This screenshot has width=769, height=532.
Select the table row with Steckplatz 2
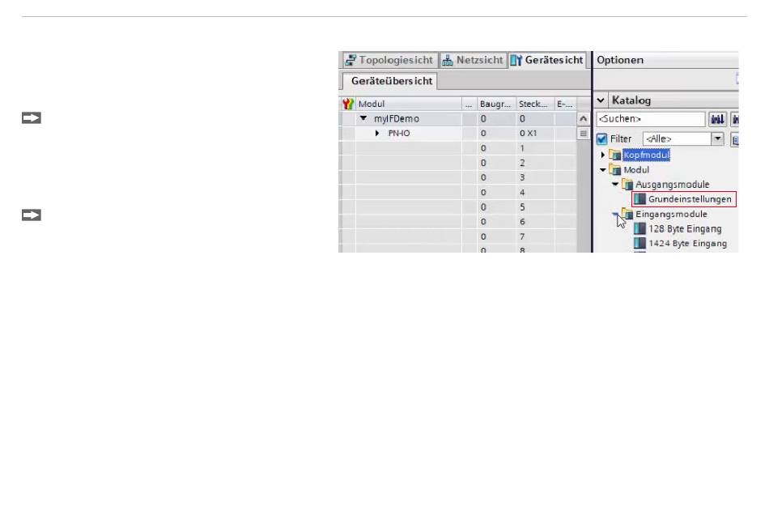[458, 163]
